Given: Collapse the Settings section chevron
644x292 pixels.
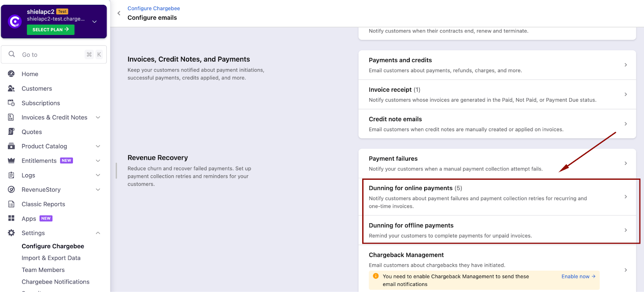Looking at the screenshot, I should coord(98,233).
